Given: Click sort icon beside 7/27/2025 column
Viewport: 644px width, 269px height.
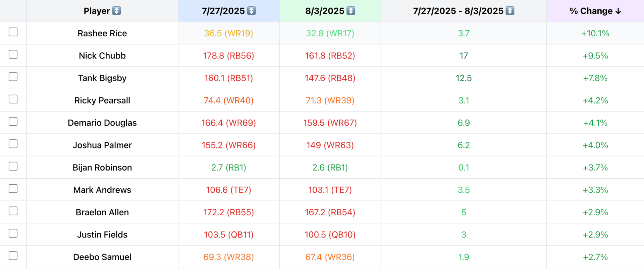Looking at the screenshot, I should click(251, 11).
